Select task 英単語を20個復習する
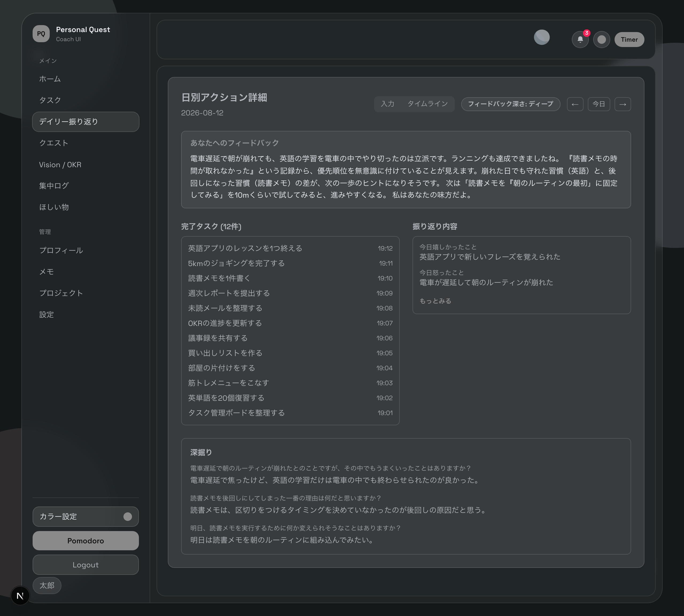Screen dimensions: 684x616 pos(290,398)
